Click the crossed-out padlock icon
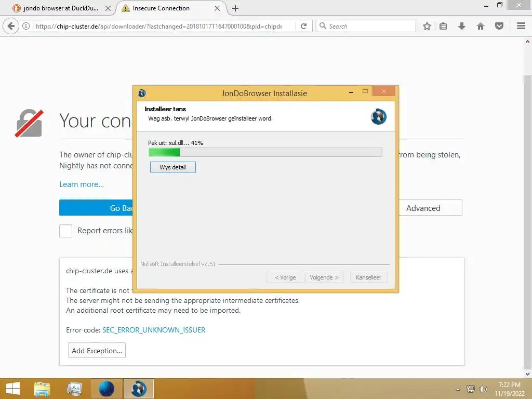 29,123
